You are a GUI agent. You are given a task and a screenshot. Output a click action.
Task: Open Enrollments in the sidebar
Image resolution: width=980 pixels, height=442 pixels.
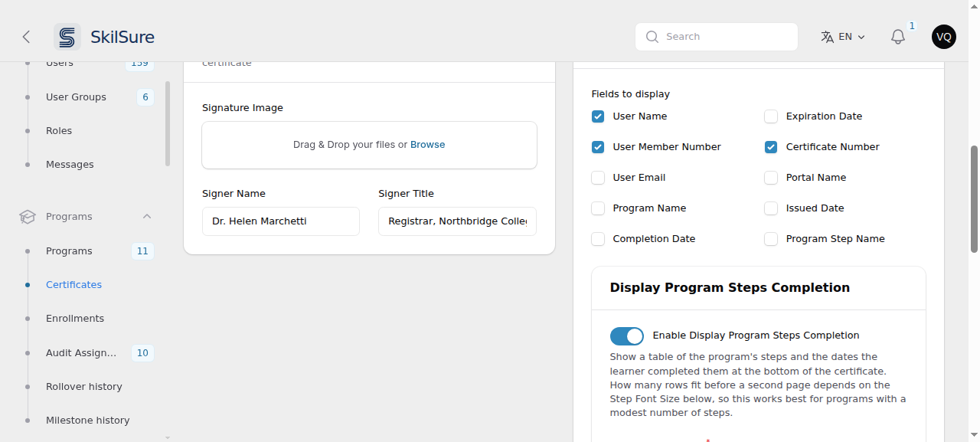tap(75, 319)
